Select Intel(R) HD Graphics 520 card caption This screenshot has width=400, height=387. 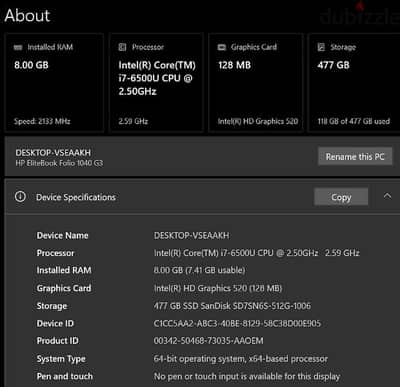tap(258, 121)
